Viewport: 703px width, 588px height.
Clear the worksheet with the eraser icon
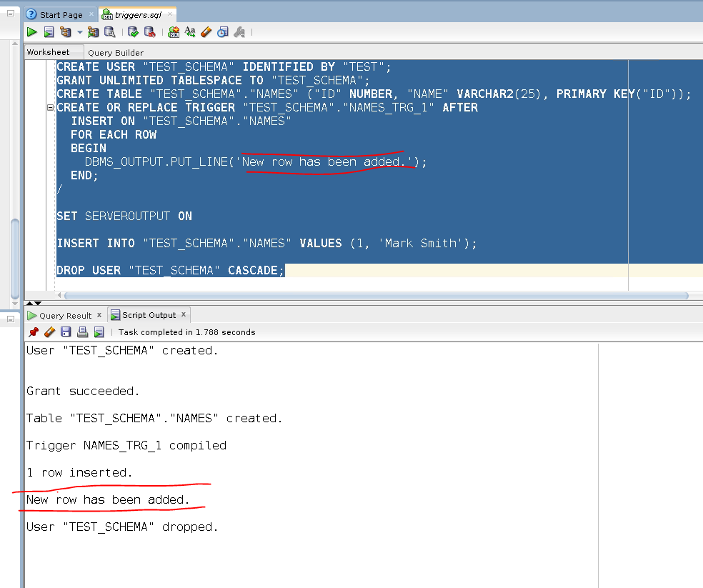(206, 31)
